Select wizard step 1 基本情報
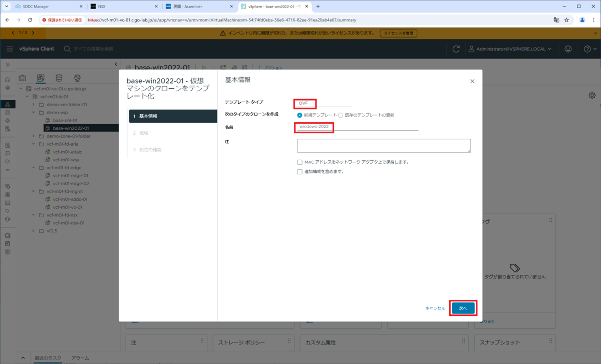The width and height of the screenshot is (601, 364). click(173, 116)
